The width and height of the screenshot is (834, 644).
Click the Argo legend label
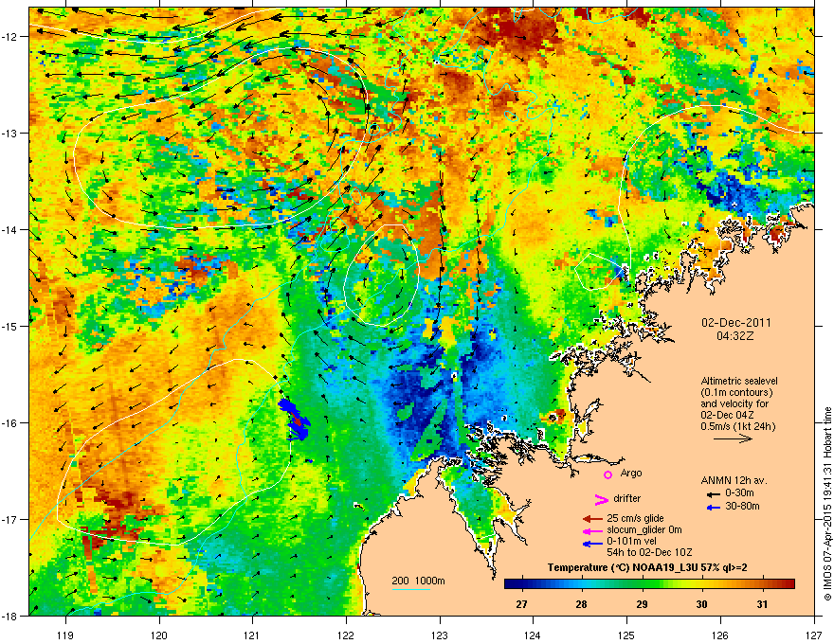[631, 473]
